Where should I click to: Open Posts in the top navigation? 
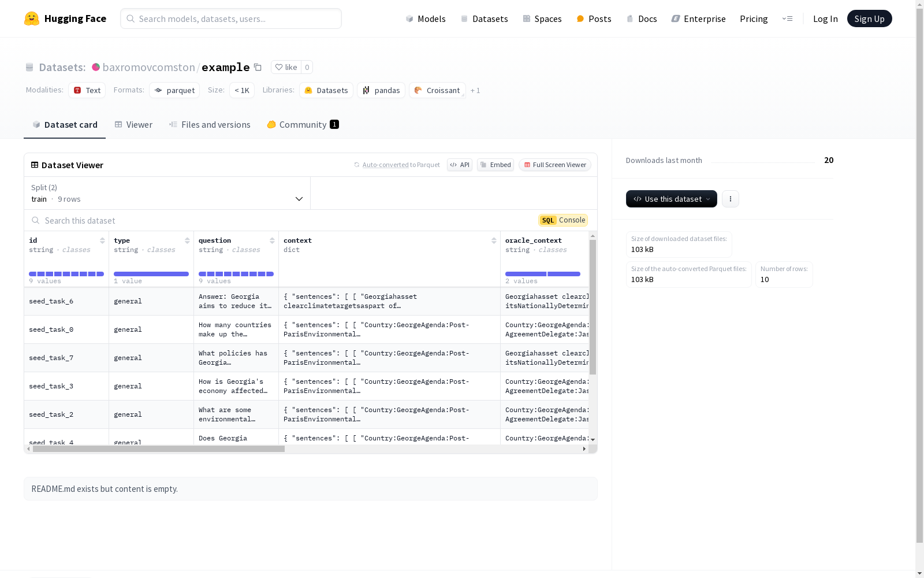pyautogui.click(x=594, y=18)
